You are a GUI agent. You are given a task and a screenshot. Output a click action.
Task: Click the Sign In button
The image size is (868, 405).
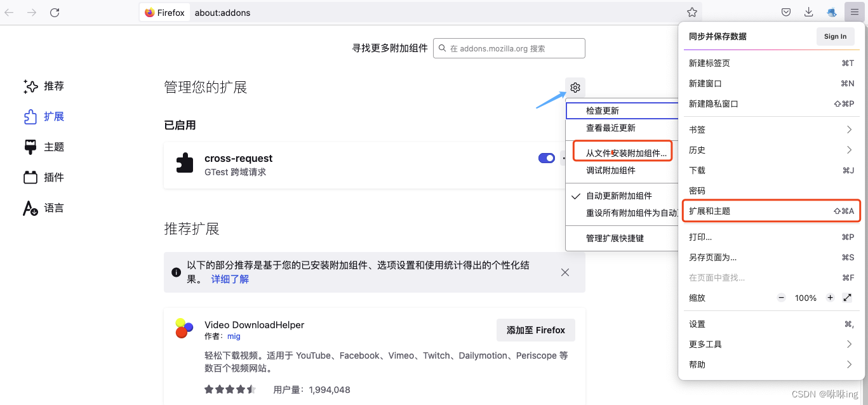pyautogui.click(x=835, y=36)
